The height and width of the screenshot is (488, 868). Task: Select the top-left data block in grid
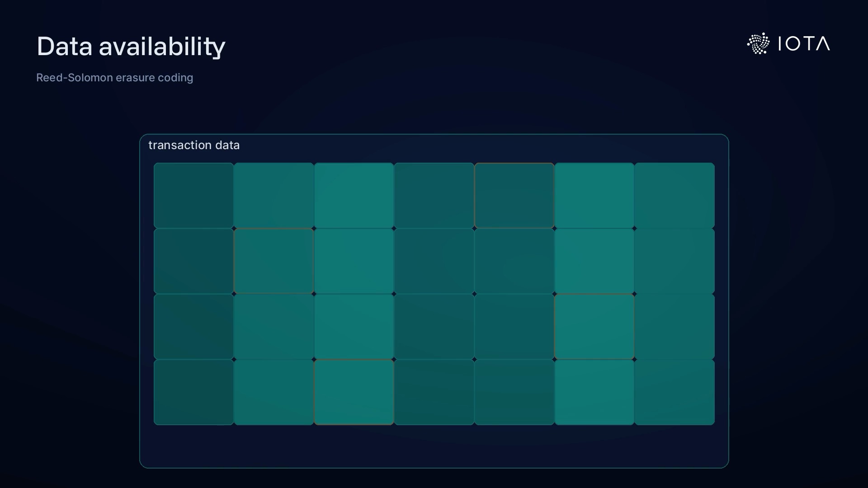click(193, 195)
